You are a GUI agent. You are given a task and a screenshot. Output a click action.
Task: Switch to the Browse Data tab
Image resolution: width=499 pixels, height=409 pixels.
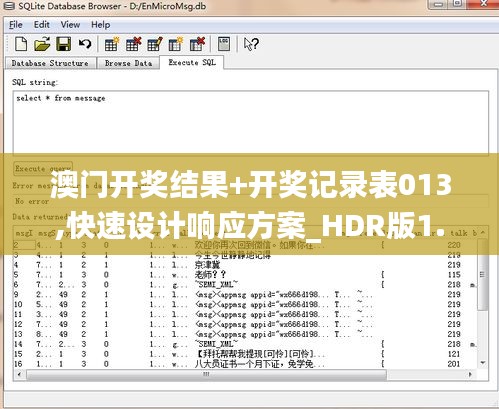(128, 63)
